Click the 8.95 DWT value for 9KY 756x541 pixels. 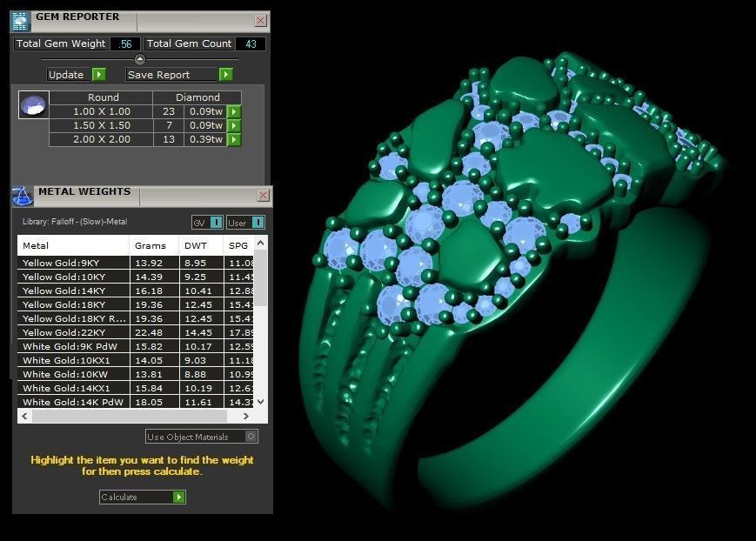coord(195,263)
